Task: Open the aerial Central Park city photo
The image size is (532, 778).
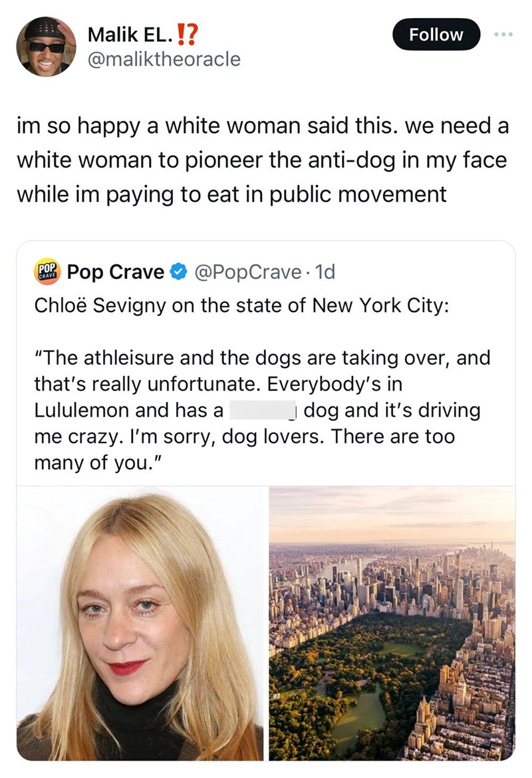Action: pos(392,623)
